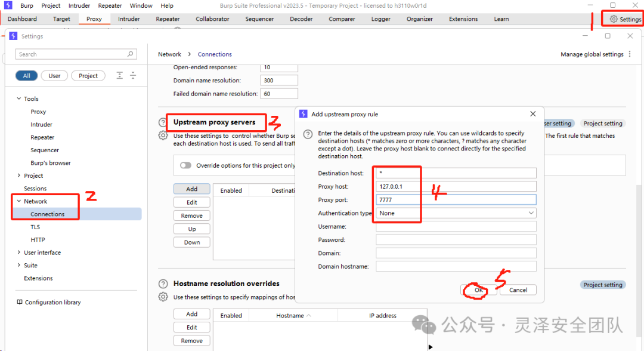Expand the Project tree section
The height and width of the screenshot is (351, 644).
19,176
